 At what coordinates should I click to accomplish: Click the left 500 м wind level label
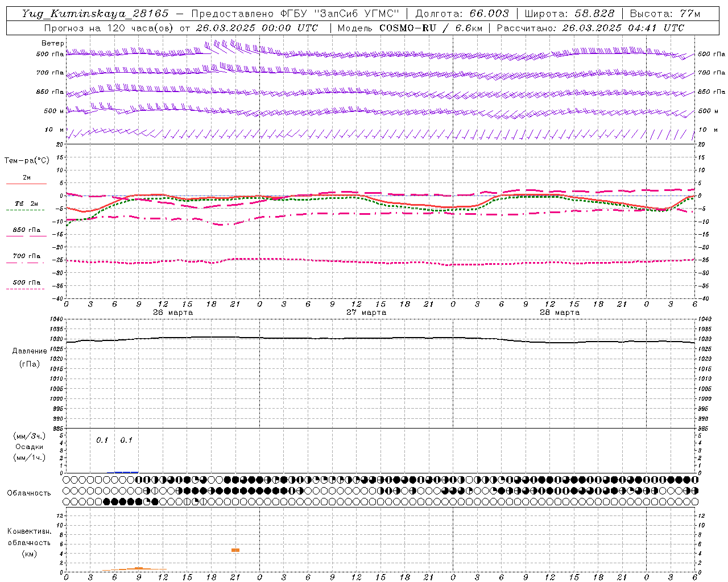[x=54, y=111]
